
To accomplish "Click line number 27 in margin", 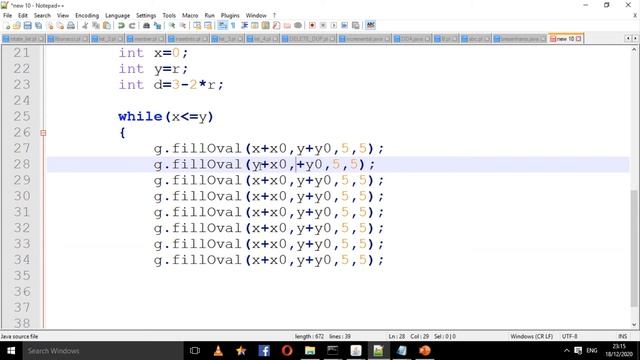I will tap(22, 148).
